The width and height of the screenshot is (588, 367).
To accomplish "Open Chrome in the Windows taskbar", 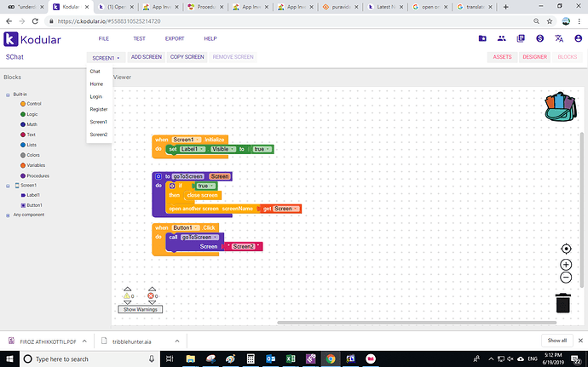I will (330, 359).
